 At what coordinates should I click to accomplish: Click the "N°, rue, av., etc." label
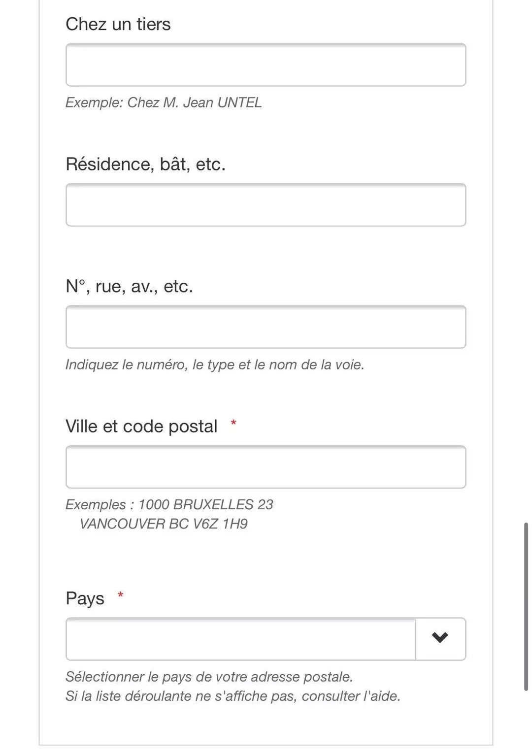pyautogui.click(x=129, y=286)
